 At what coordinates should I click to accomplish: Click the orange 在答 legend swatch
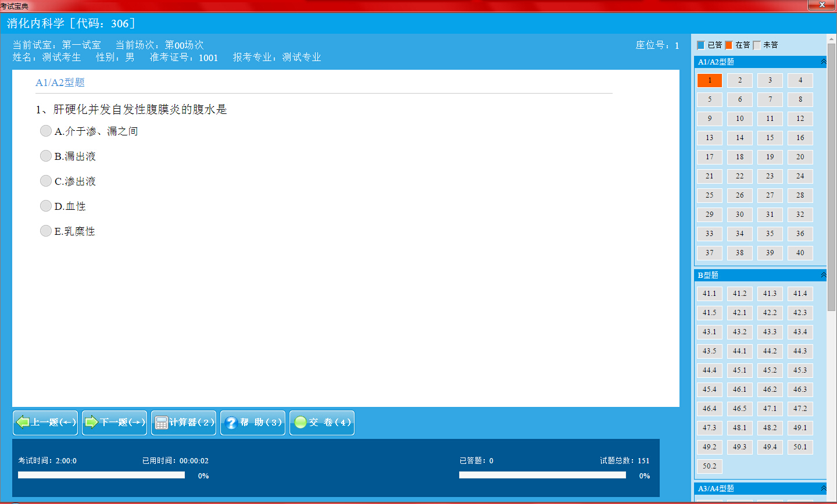tap(728, 45)
